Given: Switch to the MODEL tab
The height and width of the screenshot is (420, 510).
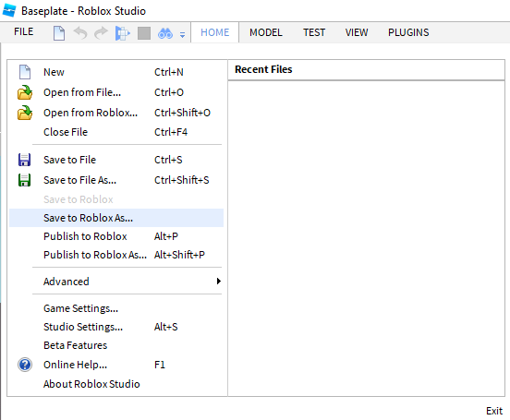Looking at the screenshot, I should (266, 32).
